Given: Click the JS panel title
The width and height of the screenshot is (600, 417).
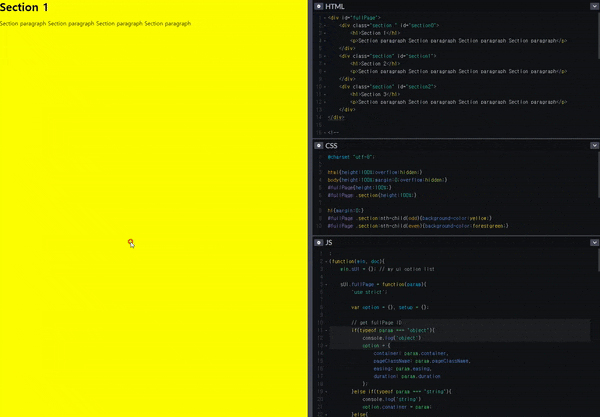Looking at the screenshot, I should click(329, 243).
